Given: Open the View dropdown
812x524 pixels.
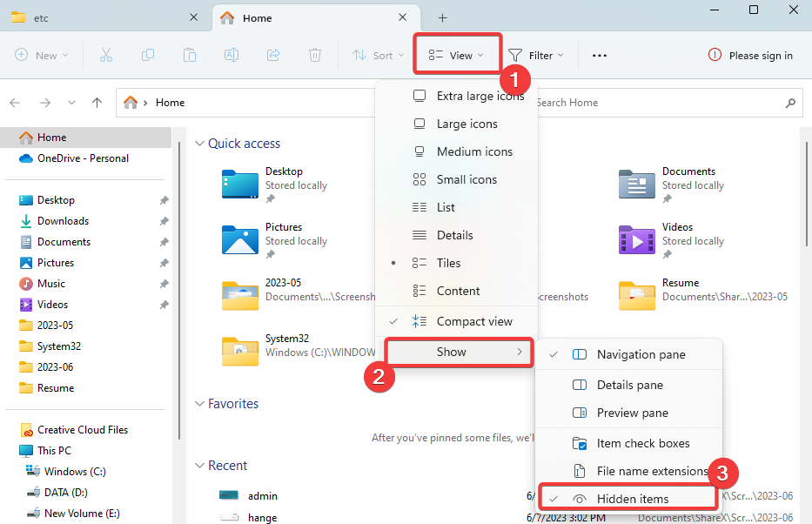Looking at the screenshot, I should coord(457,55).
